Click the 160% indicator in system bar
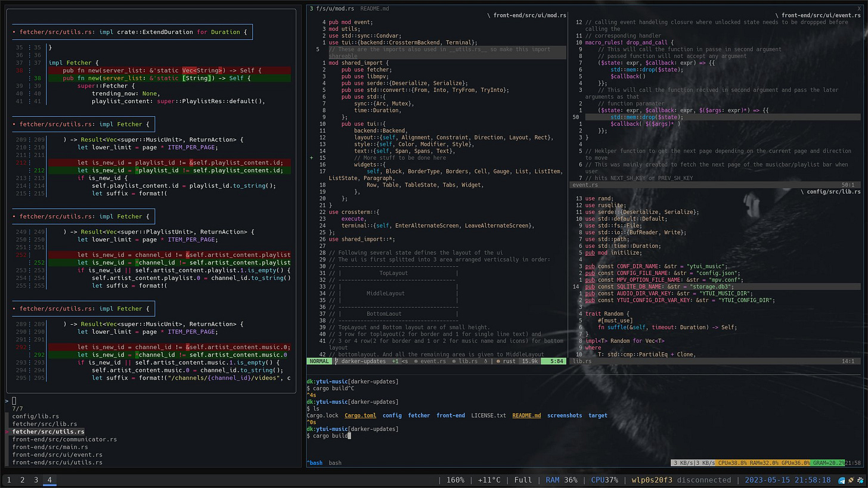This screenshot has height=488, width=868. coord(455,480)
